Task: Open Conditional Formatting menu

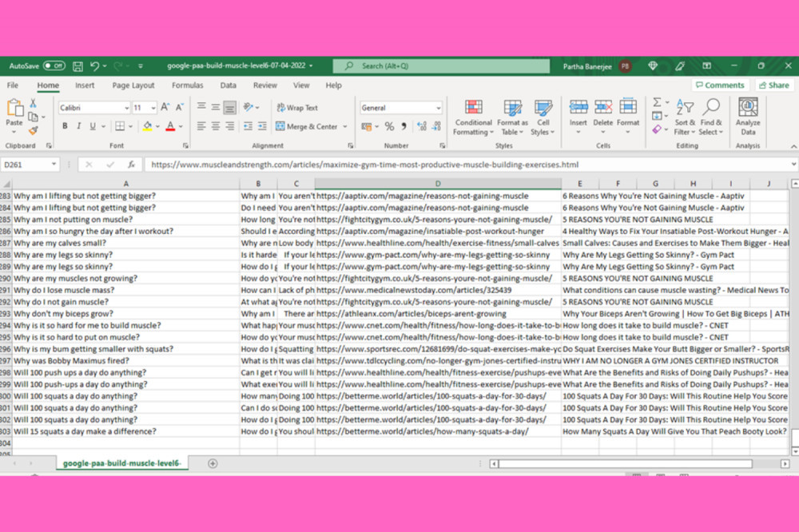Action: (x=473, y=117)
